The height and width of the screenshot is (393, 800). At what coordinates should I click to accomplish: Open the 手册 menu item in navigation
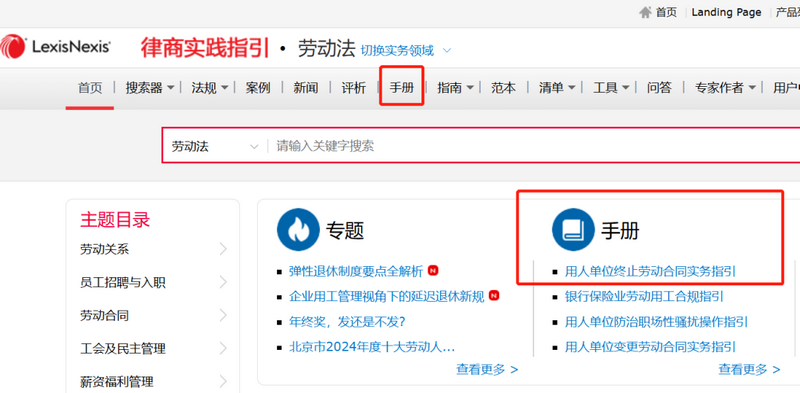[402, 88]
